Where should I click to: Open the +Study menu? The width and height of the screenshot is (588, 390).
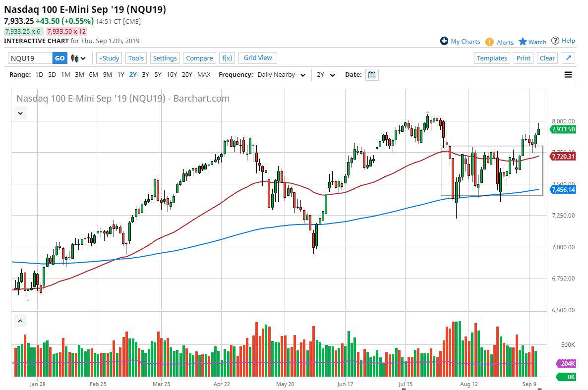pyautogui.click(x=109, y=58)
